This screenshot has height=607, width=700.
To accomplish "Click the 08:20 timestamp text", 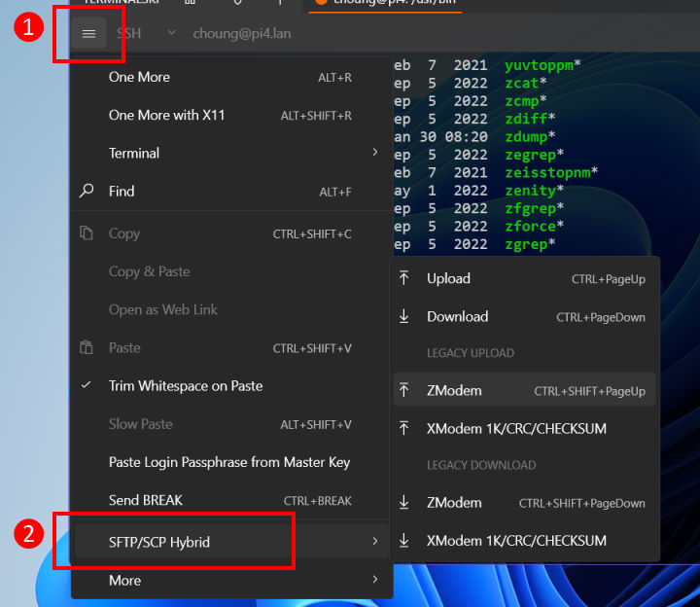I will tap(466, 137).
